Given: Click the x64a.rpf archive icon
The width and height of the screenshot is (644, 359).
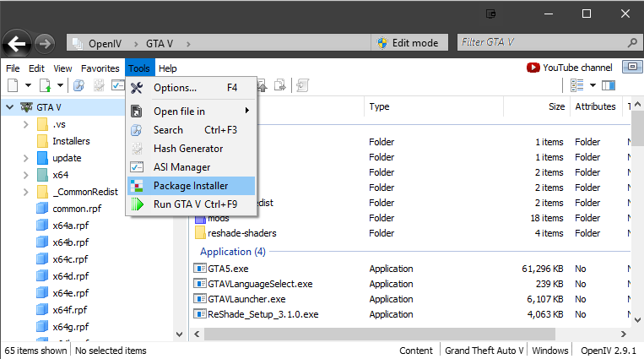Looking at the screenshot, I should (x=42, y=226).
